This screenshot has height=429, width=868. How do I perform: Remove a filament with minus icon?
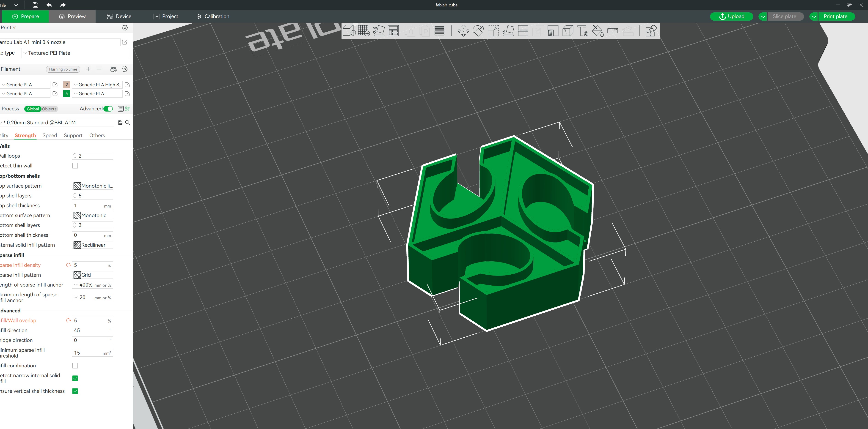point(99,69)
